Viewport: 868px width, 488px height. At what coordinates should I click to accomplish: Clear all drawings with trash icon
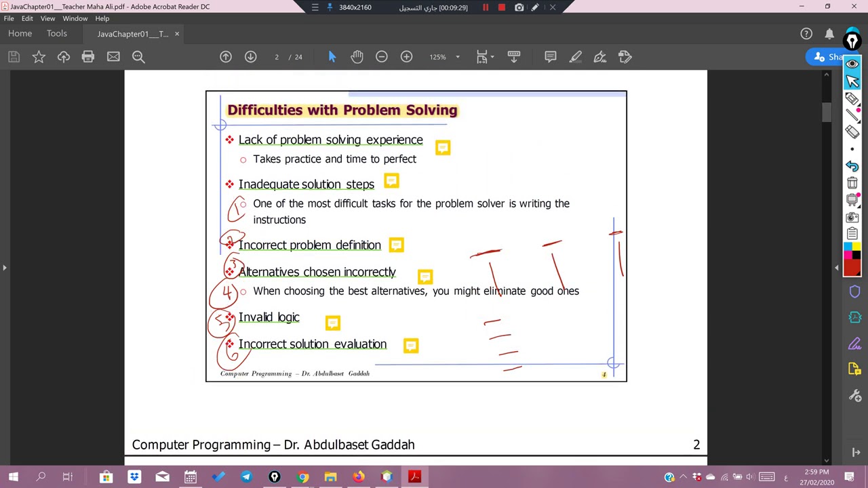tap(852, 183)
